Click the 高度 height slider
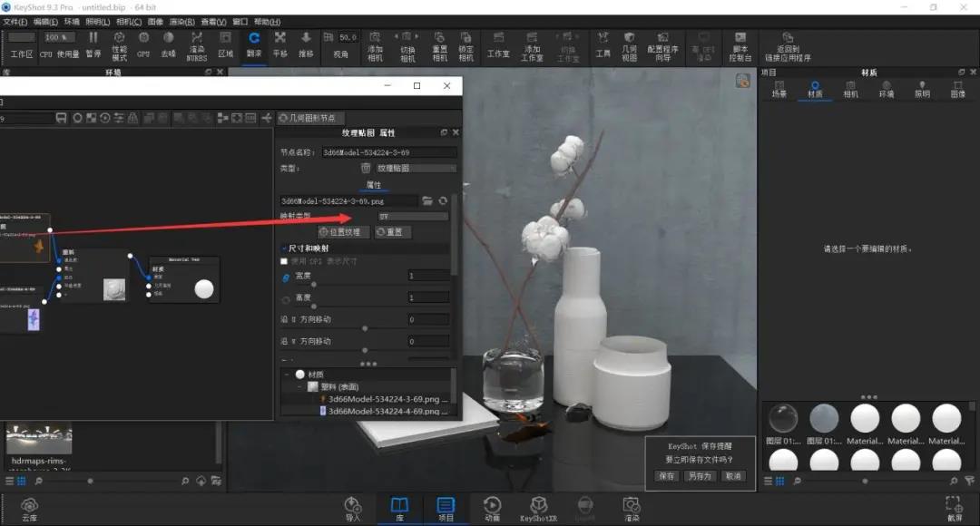Screen dimensions: 980x526 click(365, 307)
